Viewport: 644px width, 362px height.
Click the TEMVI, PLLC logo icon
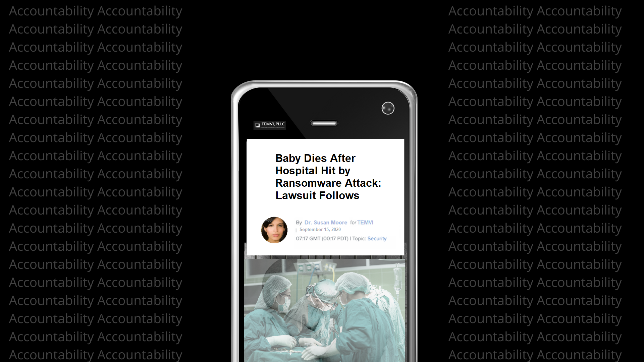(x=269, y=125)
